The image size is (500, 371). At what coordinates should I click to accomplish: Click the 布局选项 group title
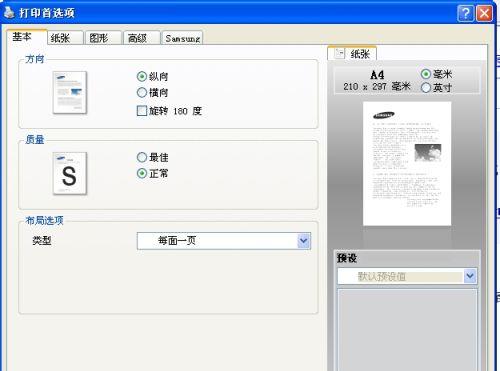pyautogui.click(x=44, y=220)
